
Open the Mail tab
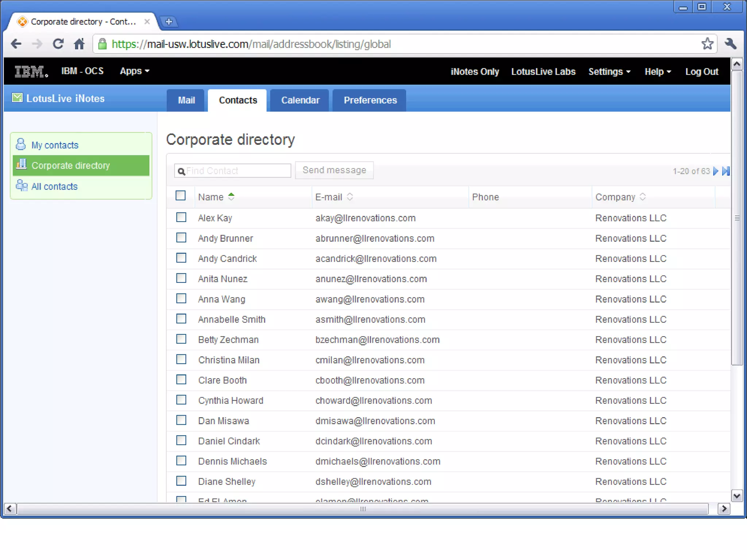point(186,100)
